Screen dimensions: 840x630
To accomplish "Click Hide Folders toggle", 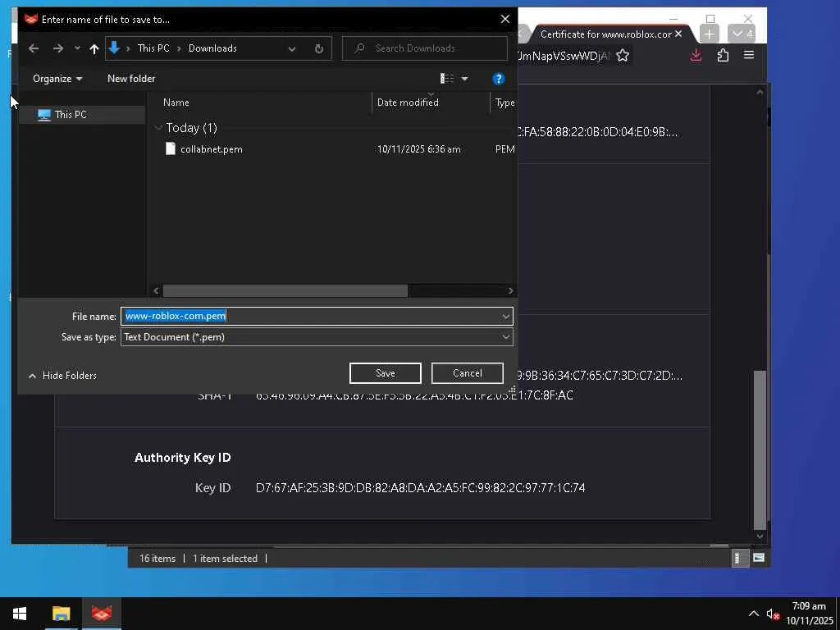I will 62,376.
